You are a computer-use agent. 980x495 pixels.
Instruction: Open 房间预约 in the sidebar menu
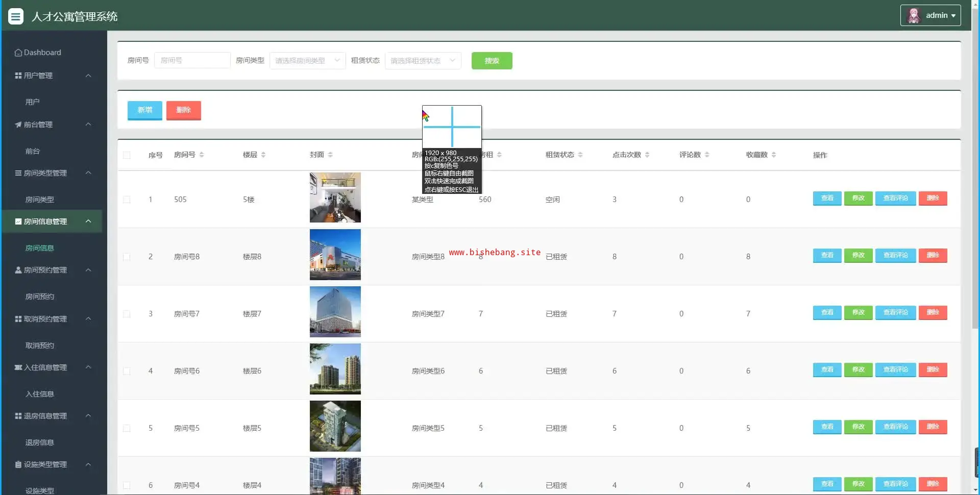click(40, 296)
